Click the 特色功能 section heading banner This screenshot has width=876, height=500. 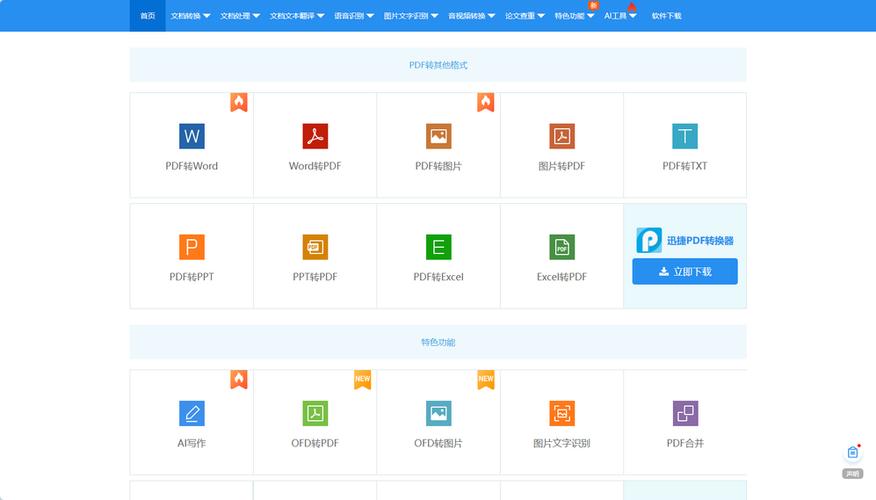(x=438, y=342)
